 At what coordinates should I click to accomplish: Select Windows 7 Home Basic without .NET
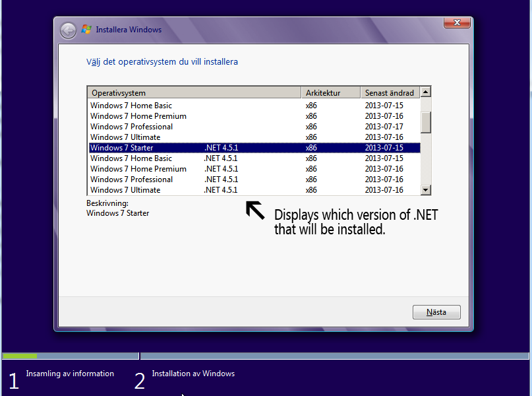click(254, 106)
